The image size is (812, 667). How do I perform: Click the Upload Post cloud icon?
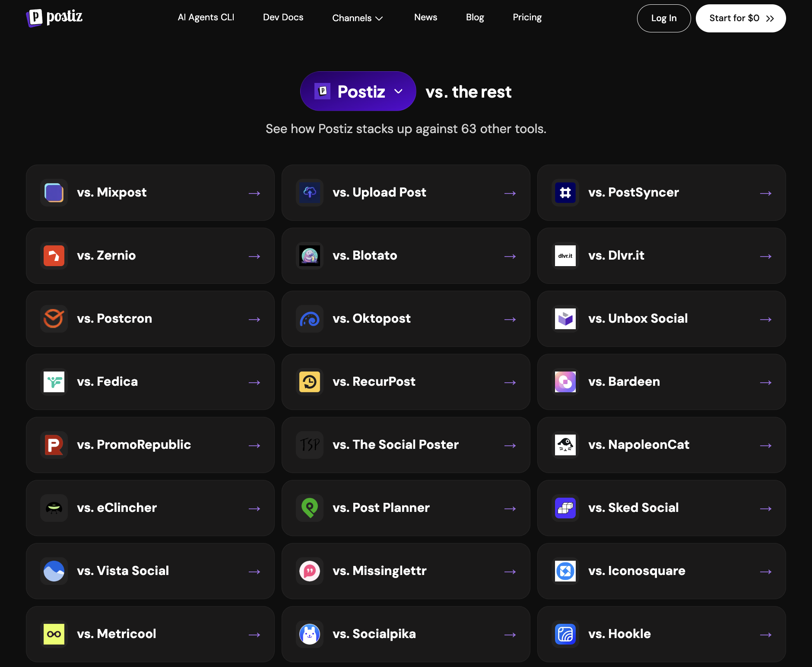310,193
